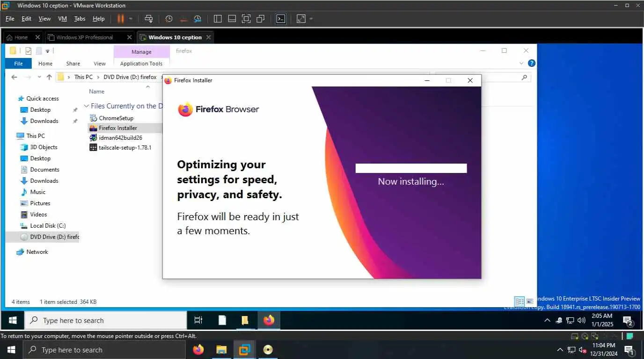Open Explorer's Customize Quick Access Toolbar dropdown
The image size is (644, 359).
point(48,51)
